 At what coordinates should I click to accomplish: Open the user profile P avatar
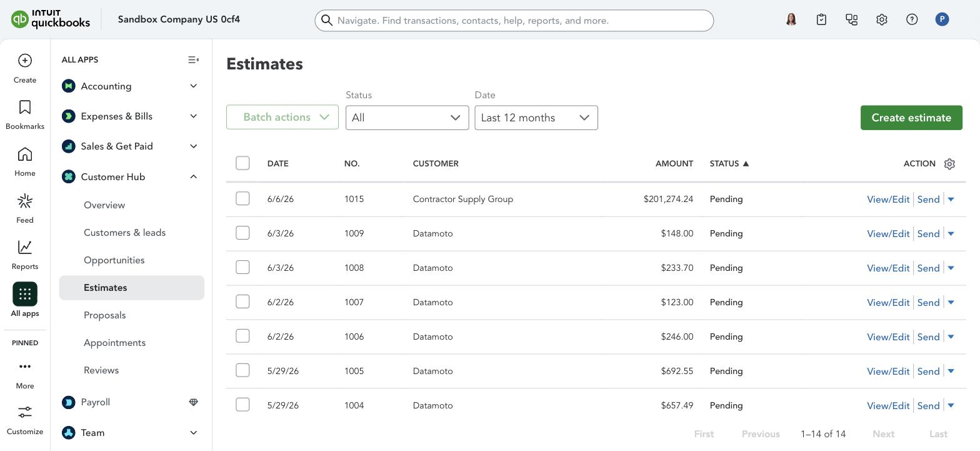click(x=942, y=19)
